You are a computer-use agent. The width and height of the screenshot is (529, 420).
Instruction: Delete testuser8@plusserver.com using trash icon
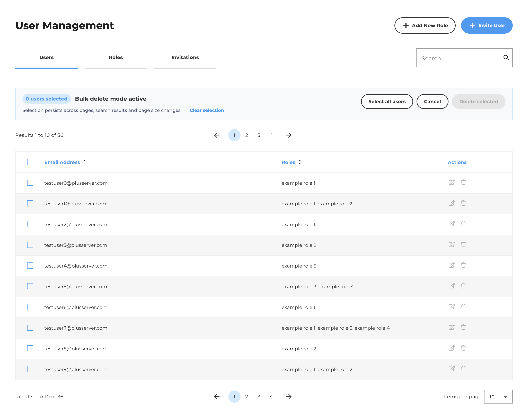tap(463, 348)
